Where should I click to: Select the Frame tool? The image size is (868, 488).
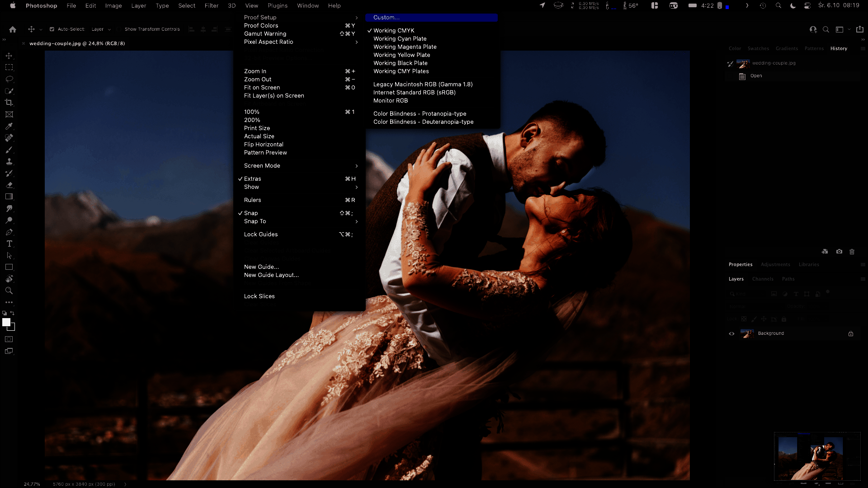(9, 114)
